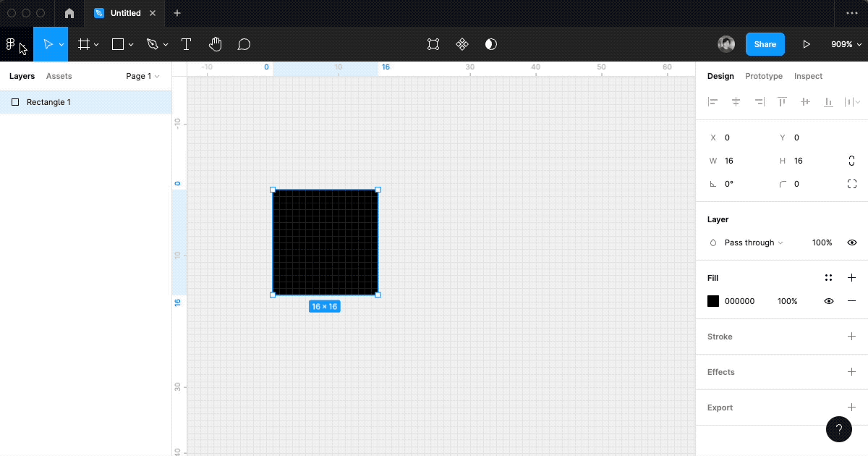Switch to the Design tab
The height and width of the screenshot is (456, 868).
pyautogui.click(x=720, y=76)
